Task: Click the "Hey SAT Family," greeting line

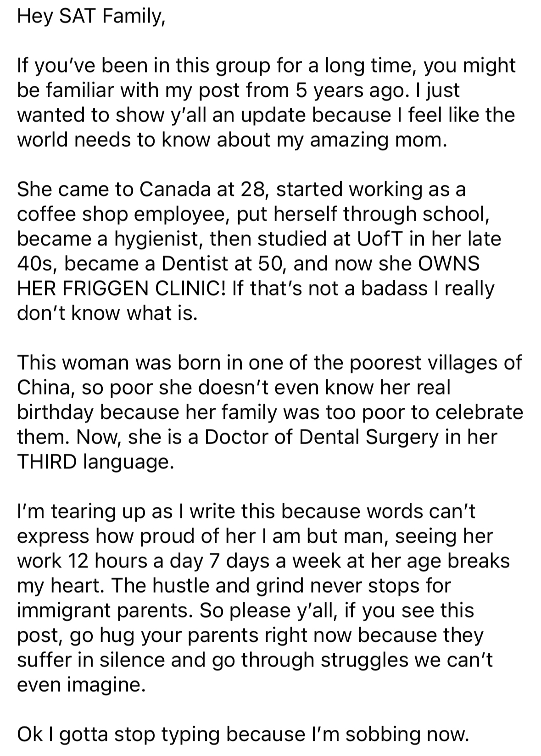Action: coord(91,17)
